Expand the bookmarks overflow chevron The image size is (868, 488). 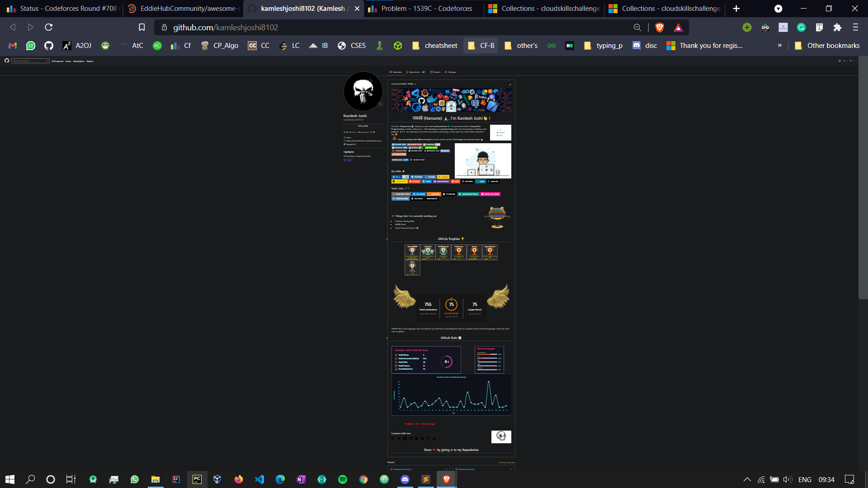point(779,46)
